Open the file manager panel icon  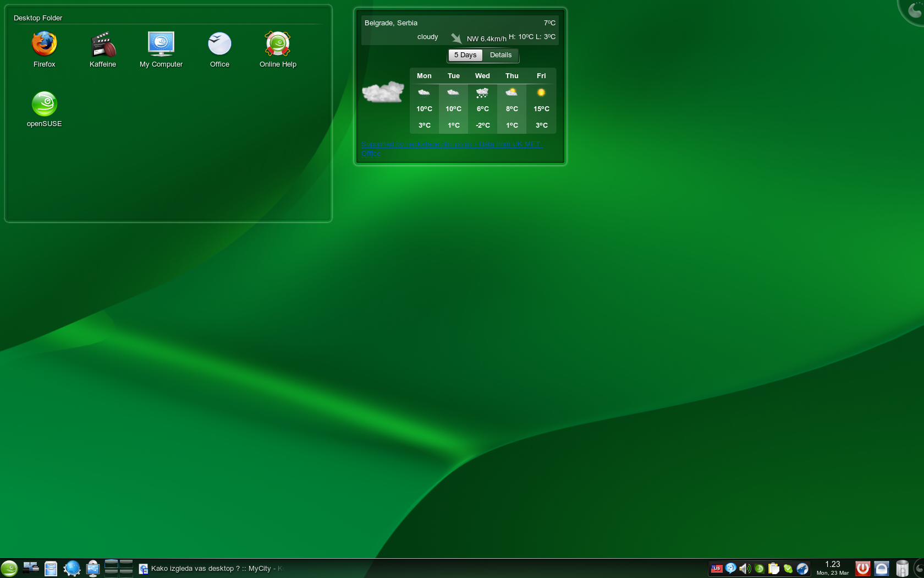coord(51,568)
